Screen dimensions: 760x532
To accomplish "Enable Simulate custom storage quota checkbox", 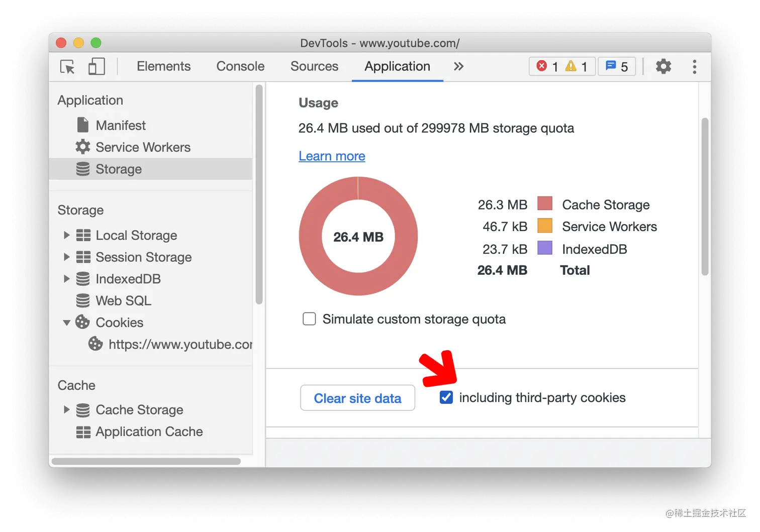I will [309, 319].
